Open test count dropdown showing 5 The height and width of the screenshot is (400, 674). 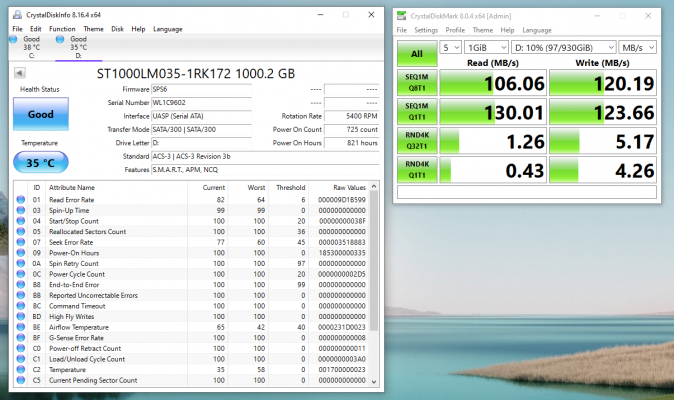[450, 48]
